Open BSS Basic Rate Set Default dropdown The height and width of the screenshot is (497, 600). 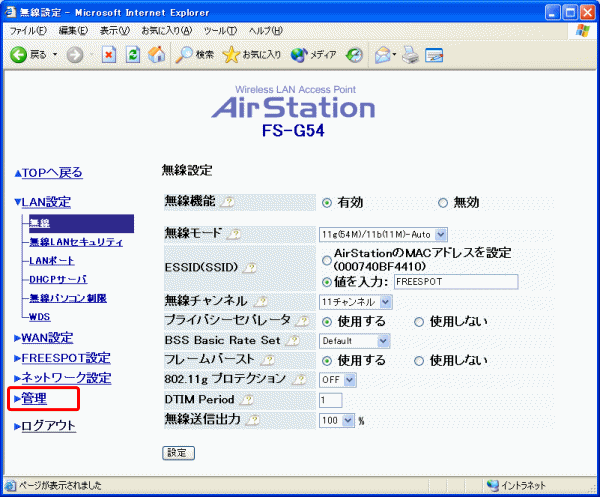[x=354, y=341]
